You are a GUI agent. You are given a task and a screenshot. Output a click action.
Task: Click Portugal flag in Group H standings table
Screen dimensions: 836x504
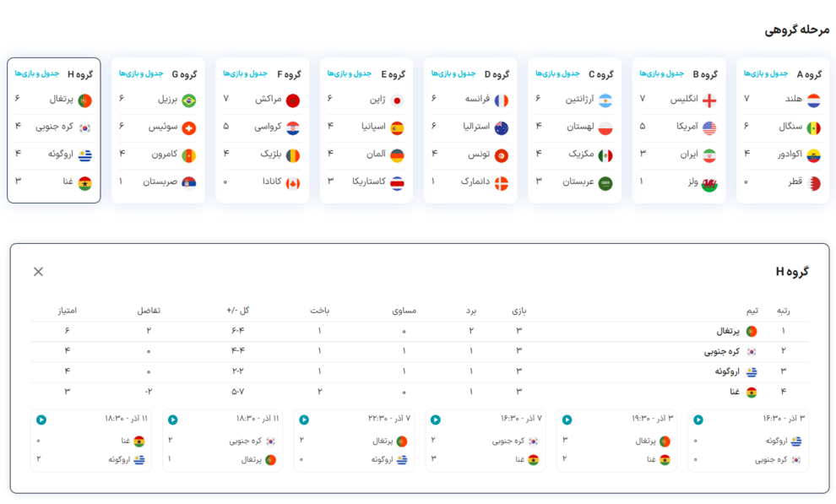(x=752, y=332)
